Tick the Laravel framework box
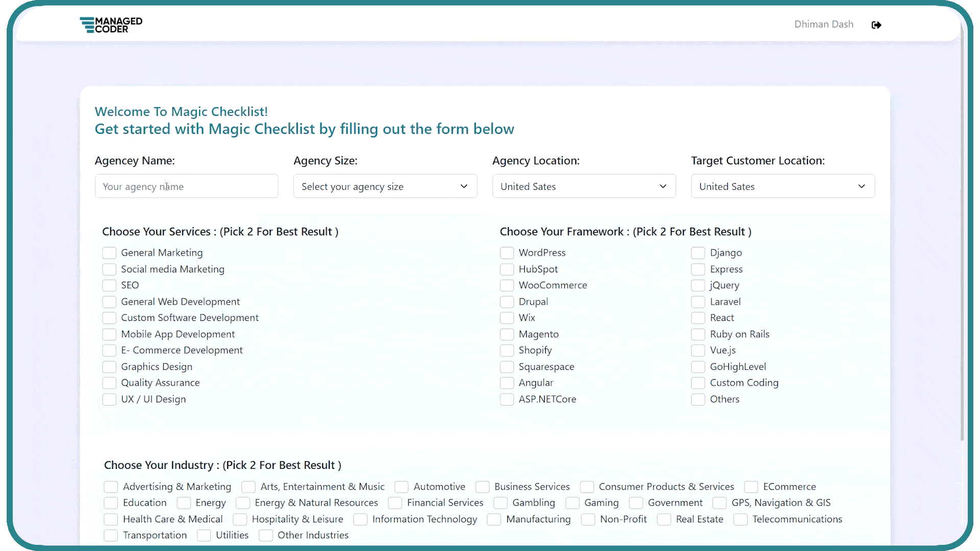The height and width of the screenshot is (551, 980). (x=698, y=302)
